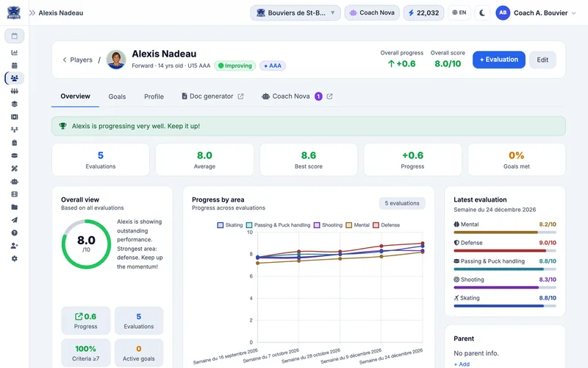Open the stacked layers sidebar icon
The height and width of the screenshot is (368, 588).
[x=14, y=104]
